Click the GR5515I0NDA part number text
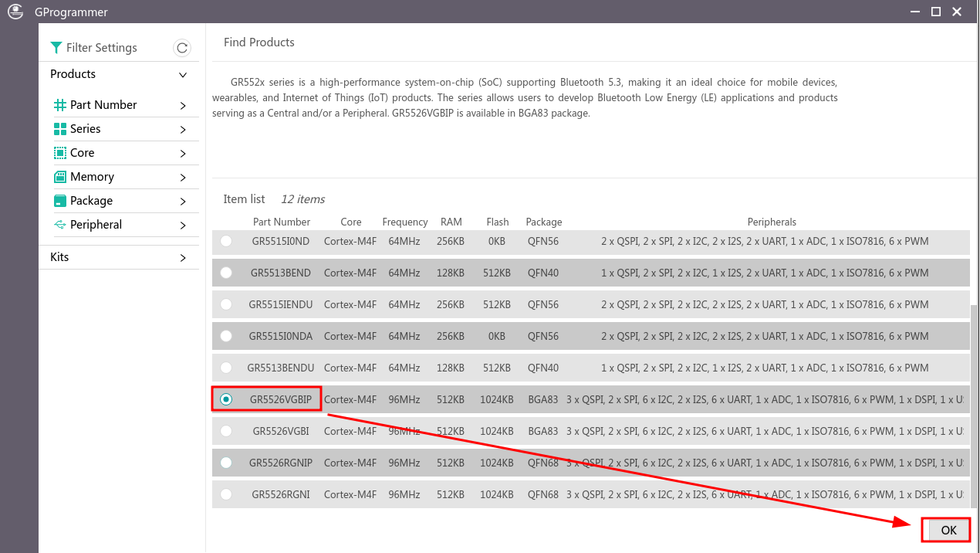The height and width of the screenshot is (553, 980). point(281,336)
